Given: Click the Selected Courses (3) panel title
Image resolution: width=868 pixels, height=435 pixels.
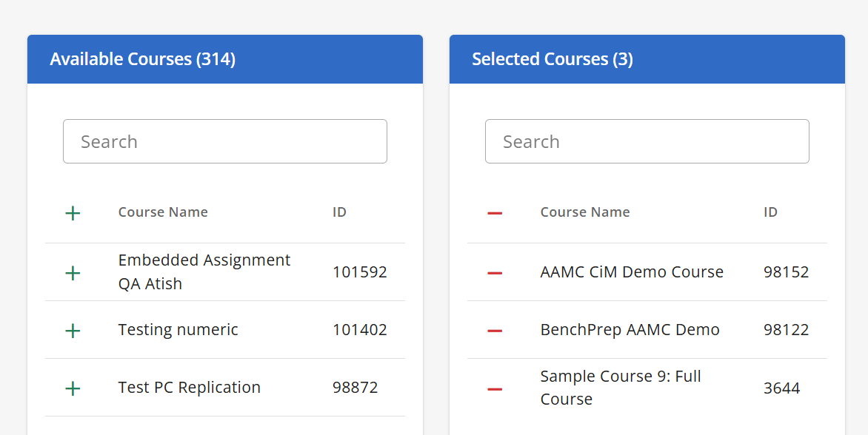Looking at the screenshot, I should click(x=552, y=59).
